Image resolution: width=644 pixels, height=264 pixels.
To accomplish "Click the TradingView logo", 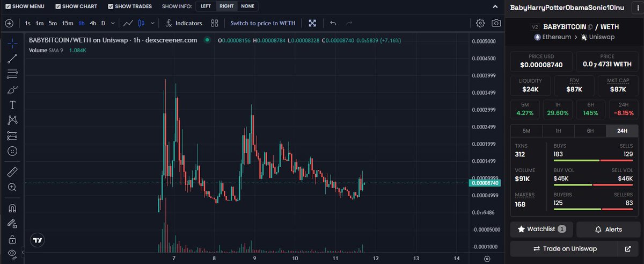I will coord(37,240).
